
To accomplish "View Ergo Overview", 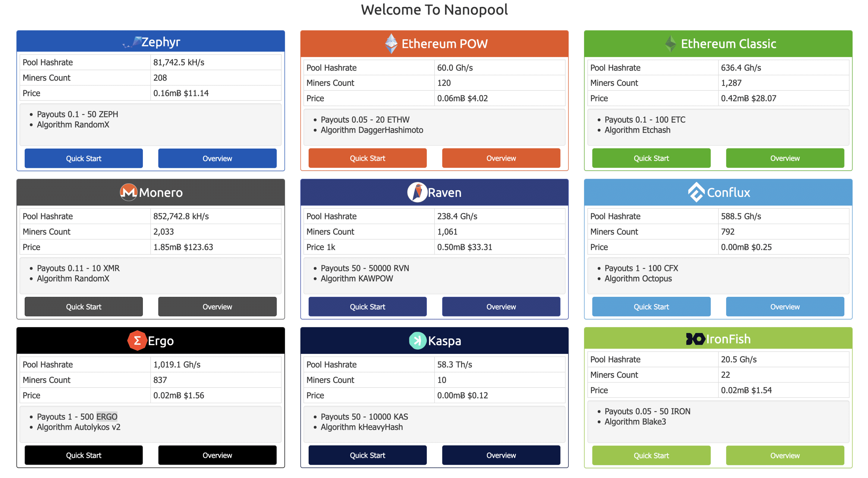I will (217, 455).
